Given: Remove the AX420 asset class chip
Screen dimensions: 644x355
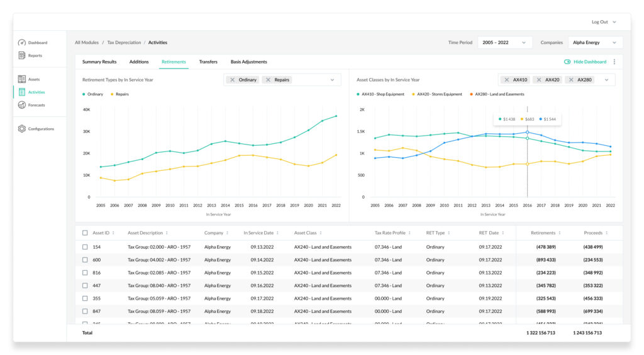Looking at the screenshot, I should (539, 80).
